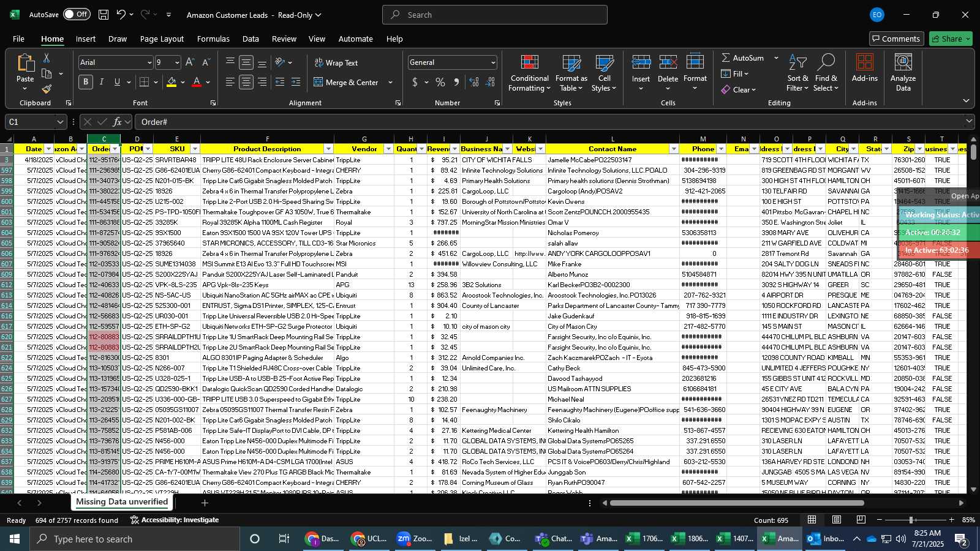The height and width of the screenshot is (551, 980).
Task: Click in the Search box
Action: coord(495,15)
